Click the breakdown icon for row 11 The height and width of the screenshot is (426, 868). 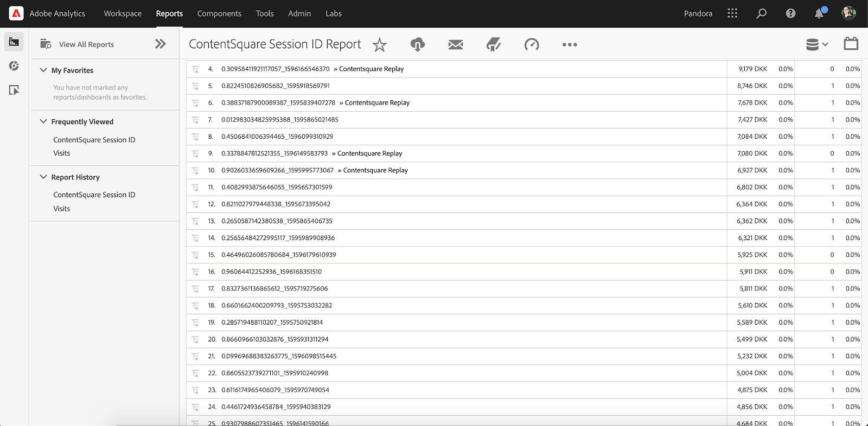click(x=195, y=187)
